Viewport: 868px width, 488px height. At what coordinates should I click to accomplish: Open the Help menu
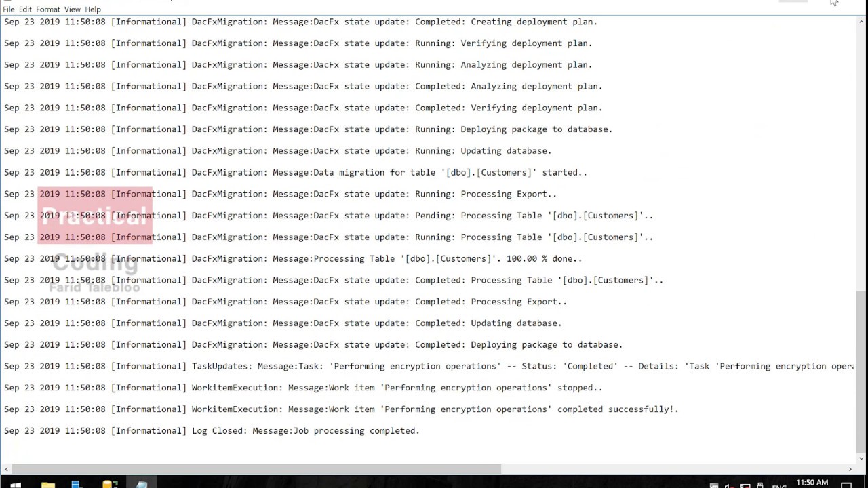click(93, 9)
